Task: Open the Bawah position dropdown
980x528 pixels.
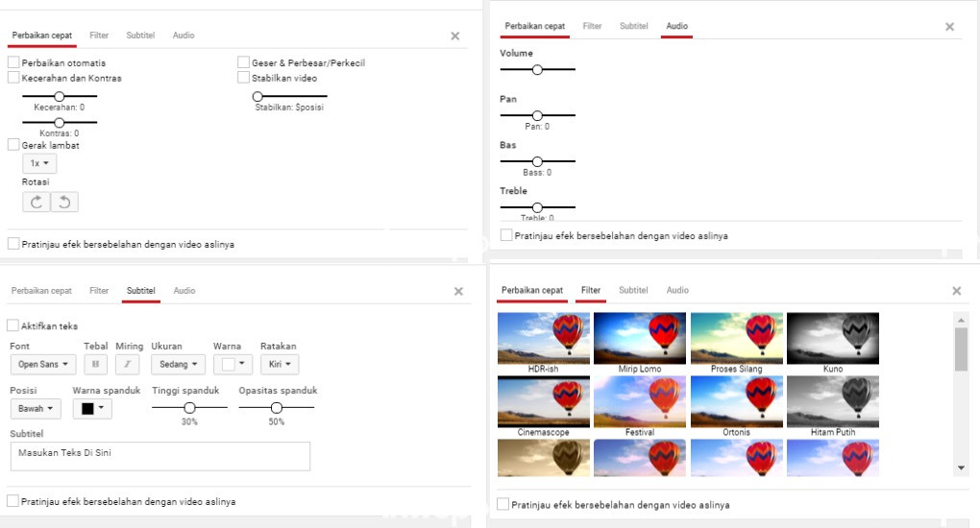Action: point(36,409)
